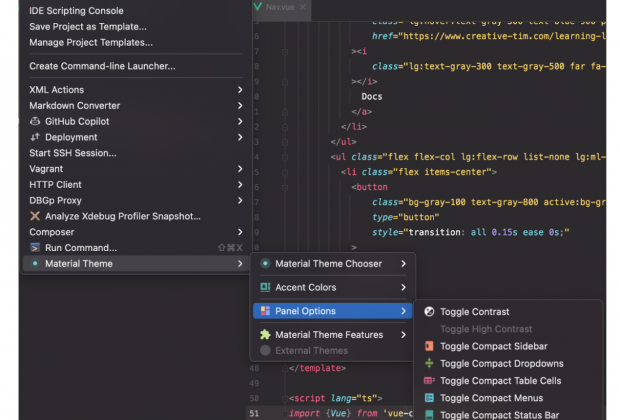Viewport: 620px width, 420px height.
Task: Click the GitHub Copilot robot icon
Action: (x=35, y=121)
